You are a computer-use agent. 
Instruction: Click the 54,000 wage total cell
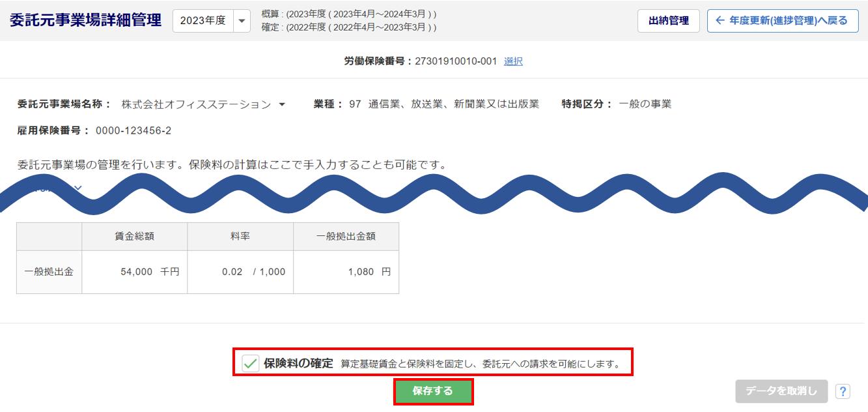click(135, 272)
